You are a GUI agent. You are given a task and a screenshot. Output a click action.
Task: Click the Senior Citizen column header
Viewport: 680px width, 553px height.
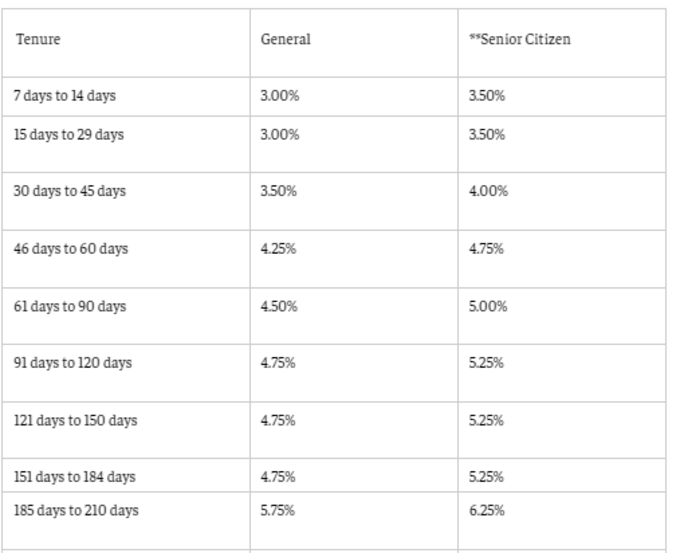(520, 39)
